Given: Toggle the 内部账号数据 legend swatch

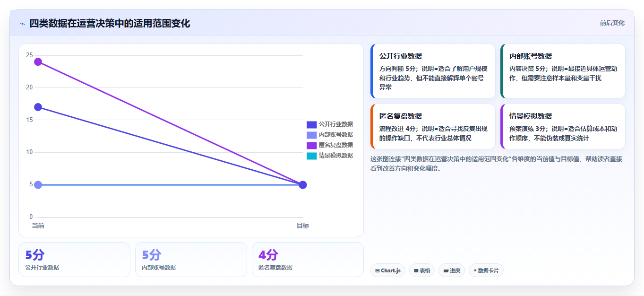Looking at the screenshot, I should click(x=311, y=135).
